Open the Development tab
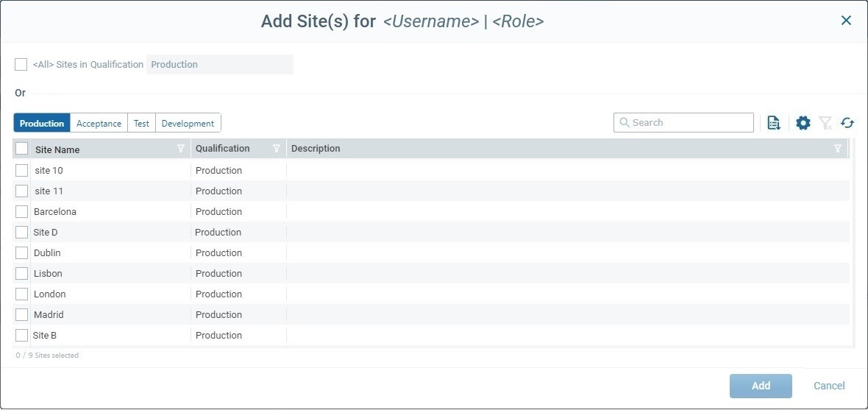Viewport: 868px width, 410px height. click(x=188, y=124)
